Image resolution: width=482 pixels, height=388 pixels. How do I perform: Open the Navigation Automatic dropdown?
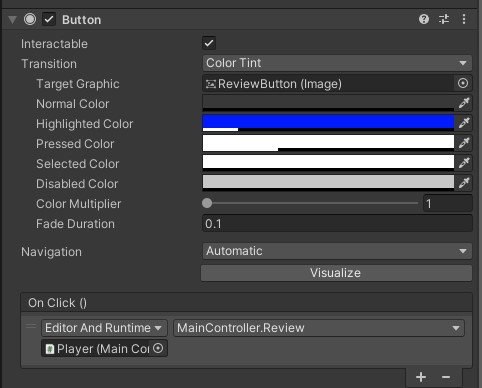(x=337, y=251)
